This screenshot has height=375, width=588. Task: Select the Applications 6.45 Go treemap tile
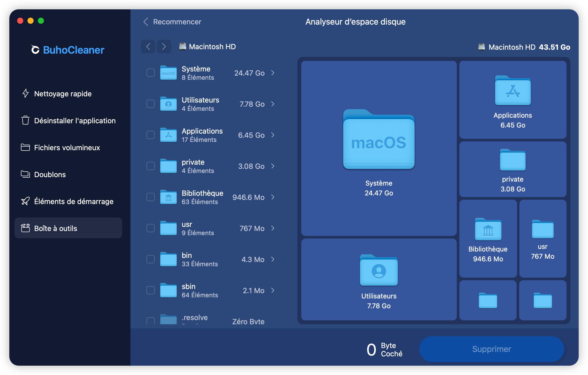point(513,100)
